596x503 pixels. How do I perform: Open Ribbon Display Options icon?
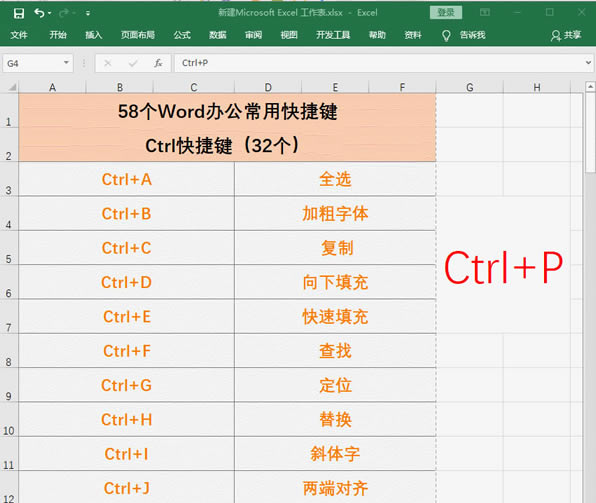(485, 13)
